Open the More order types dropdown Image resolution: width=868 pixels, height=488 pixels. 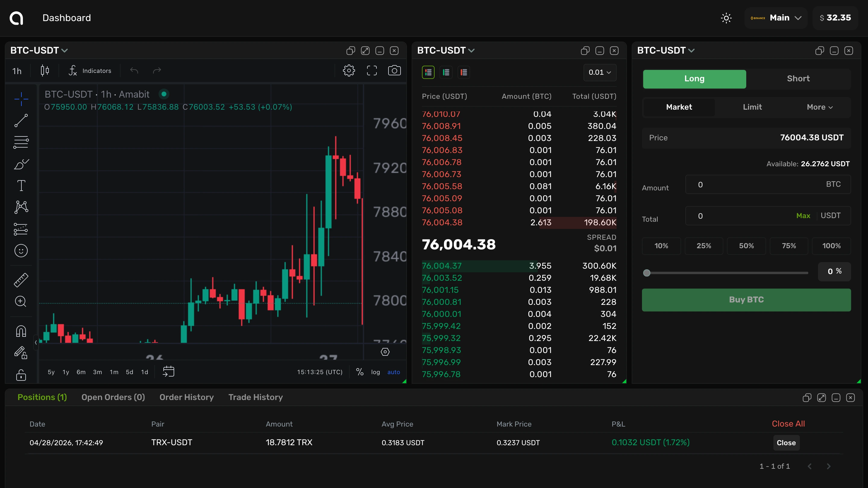click(819, 107)
